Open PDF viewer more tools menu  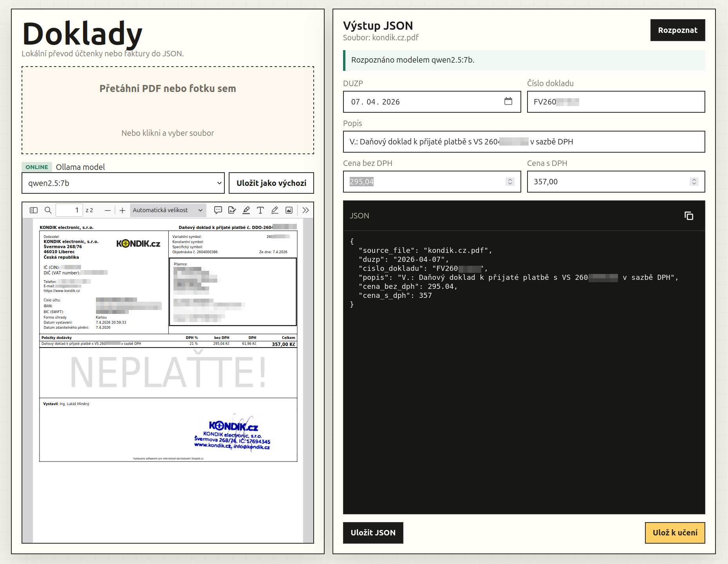pyautogui.click(x=306, y=210)
